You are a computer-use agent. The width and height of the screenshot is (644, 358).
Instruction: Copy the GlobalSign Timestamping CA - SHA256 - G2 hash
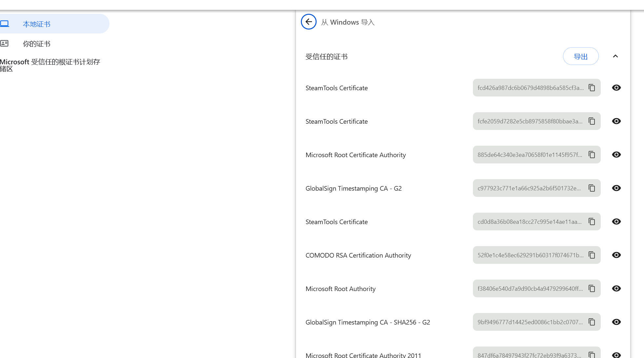592,322
